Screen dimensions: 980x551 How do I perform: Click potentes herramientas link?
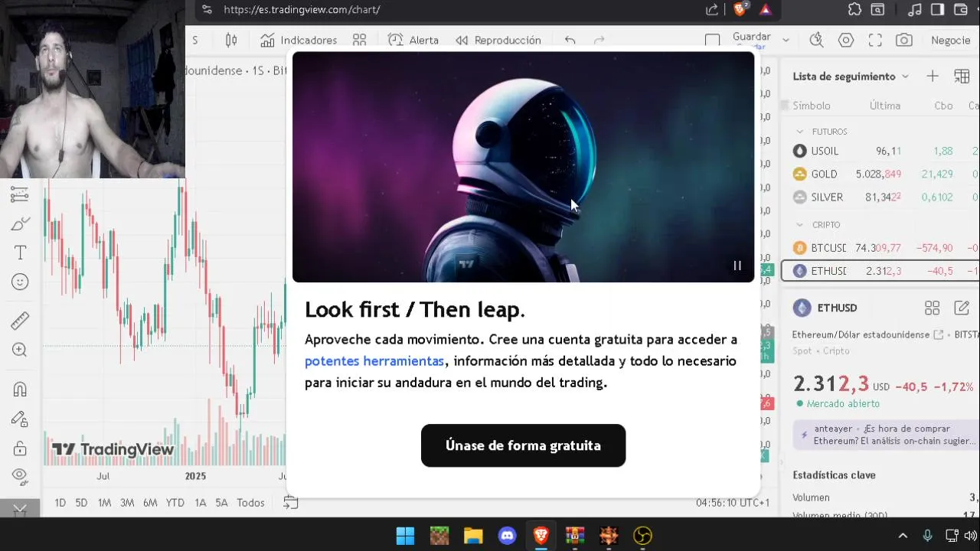(x=374, y=360)
